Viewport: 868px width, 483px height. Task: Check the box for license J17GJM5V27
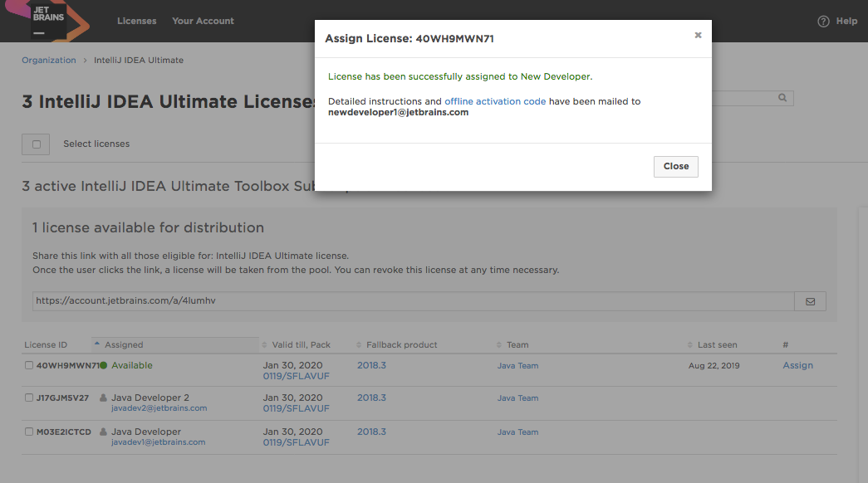point(29,398)
